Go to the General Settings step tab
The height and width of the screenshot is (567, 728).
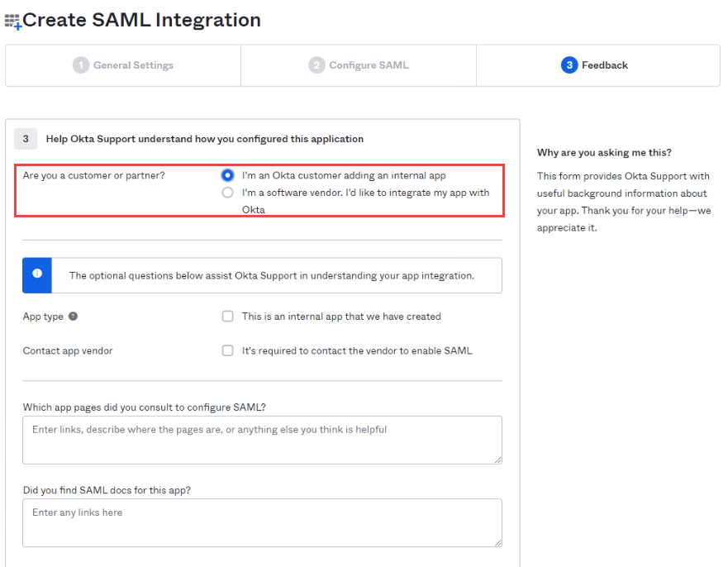[x=123, y=65]
